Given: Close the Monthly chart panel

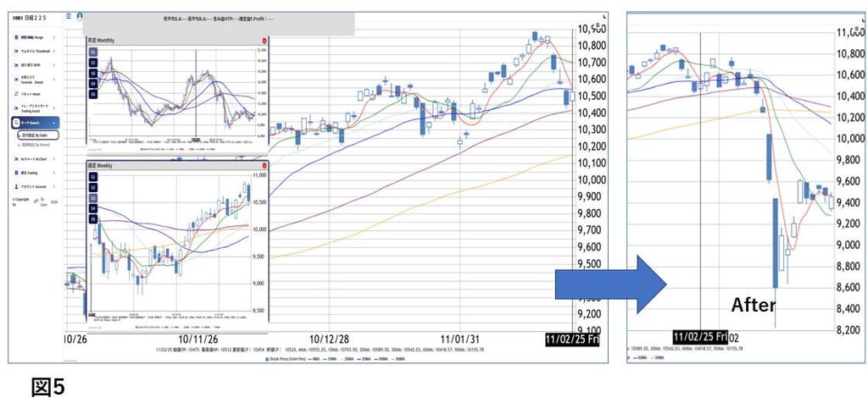Looking at the screenshot, I should pos(264,41).
